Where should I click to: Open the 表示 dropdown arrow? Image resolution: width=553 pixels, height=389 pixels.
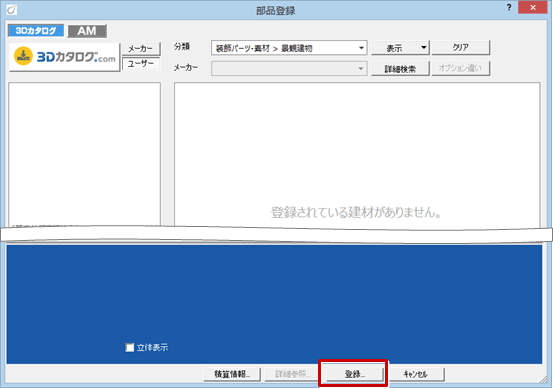[424, 48]
